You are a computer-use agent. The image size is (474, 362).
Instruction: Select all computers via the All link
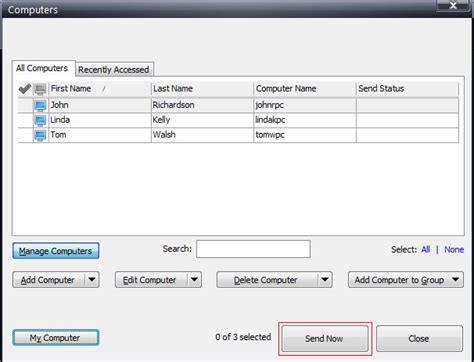pos(425,249)
